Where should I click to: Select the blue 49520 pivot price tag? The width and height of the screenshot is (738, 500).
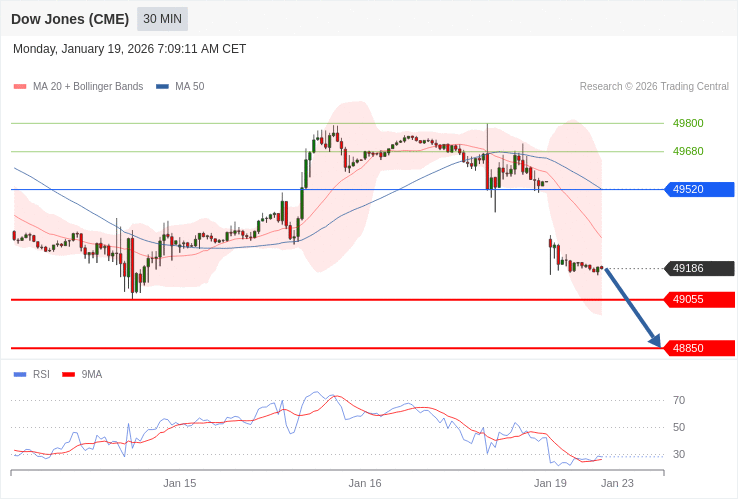click(700, 189)
